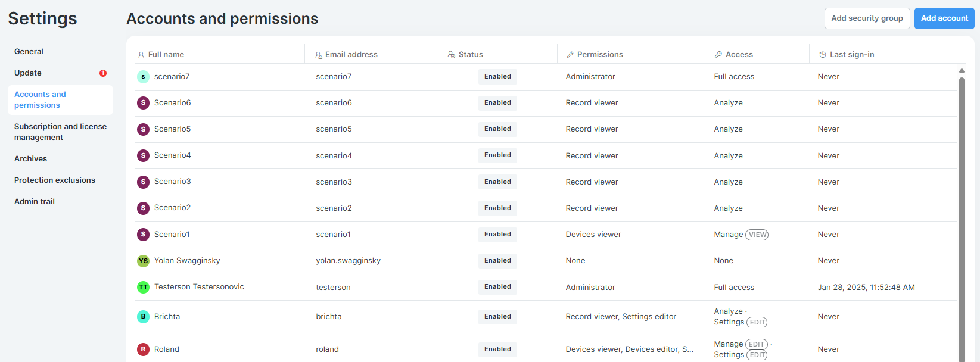
Task: Click the icon beside Email address header
Action: pyautogui.click(x=319, y=55)
